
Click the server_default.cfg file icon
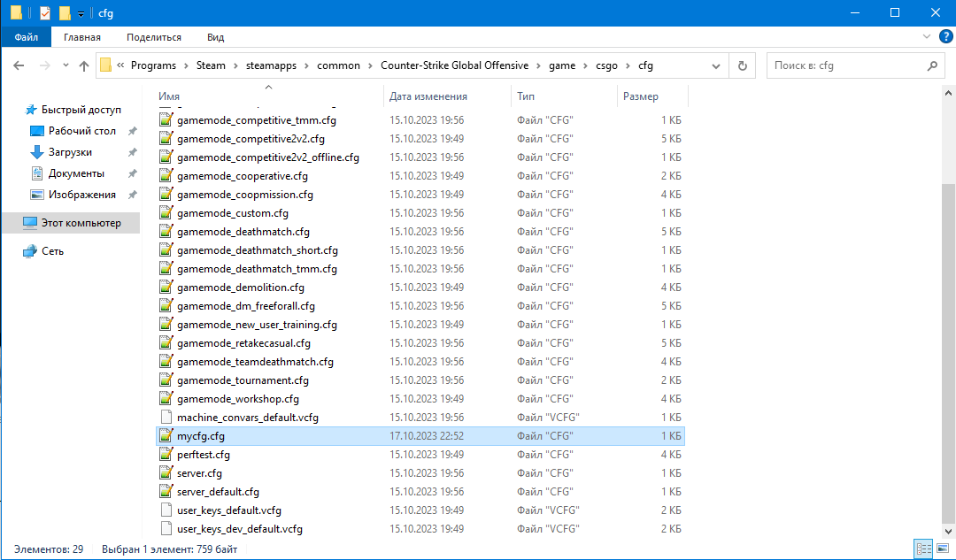166,491
